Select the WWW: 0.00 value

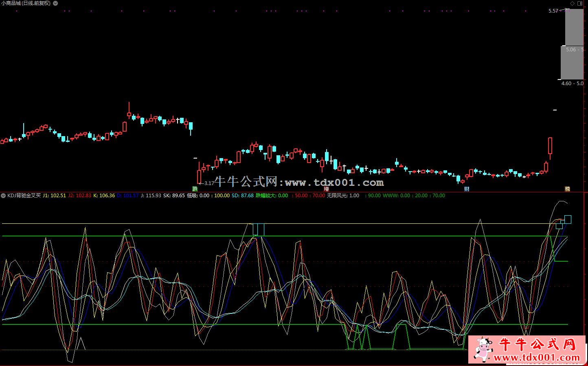pyautogui.click(x=397, y=196)
